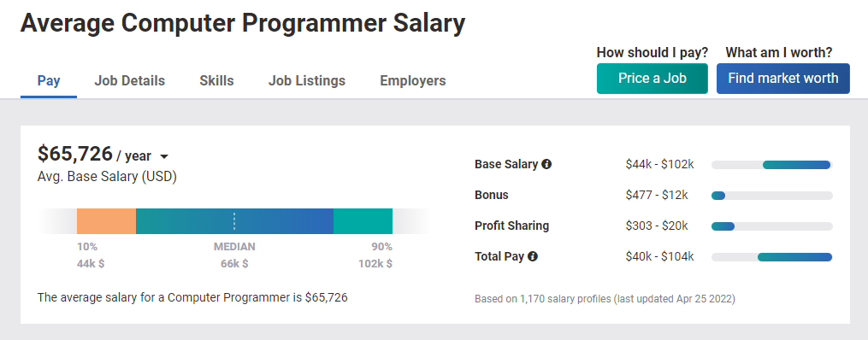Viewport: 868px width, 340px height.
Task: Click the Total Pay info icon
Action: click(x=533, y=256)
